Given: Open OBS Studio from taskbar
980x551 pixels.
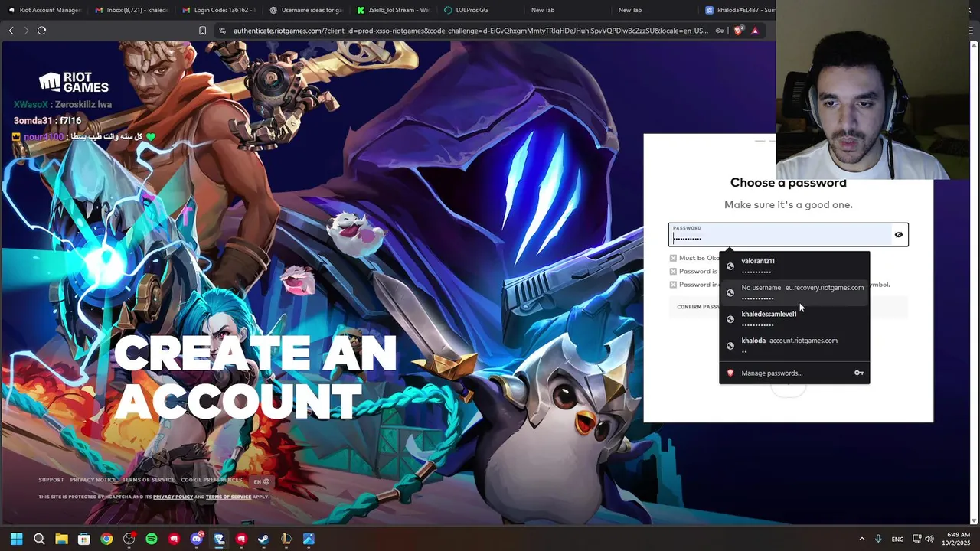Looking at the screenshot, I should [129, 539].
